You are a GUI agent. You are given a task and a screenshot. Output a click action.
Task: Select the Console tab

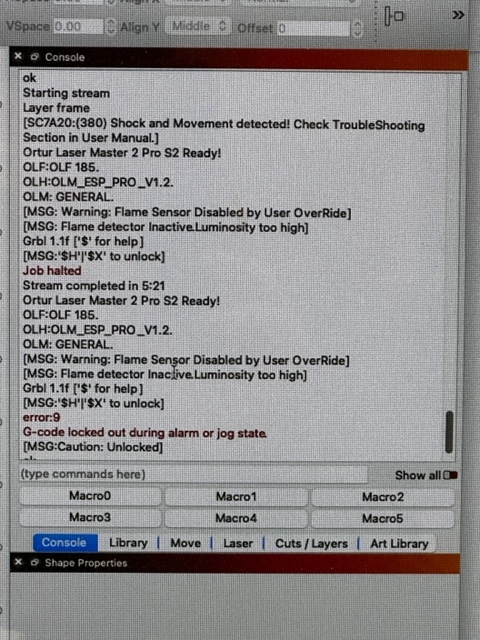65,542
